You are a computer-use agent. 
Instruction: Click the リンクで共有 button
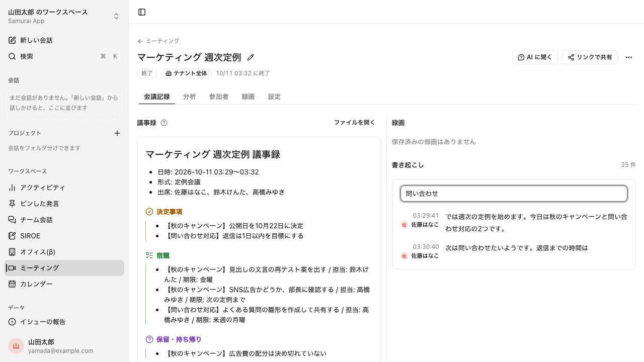point(590,57)
